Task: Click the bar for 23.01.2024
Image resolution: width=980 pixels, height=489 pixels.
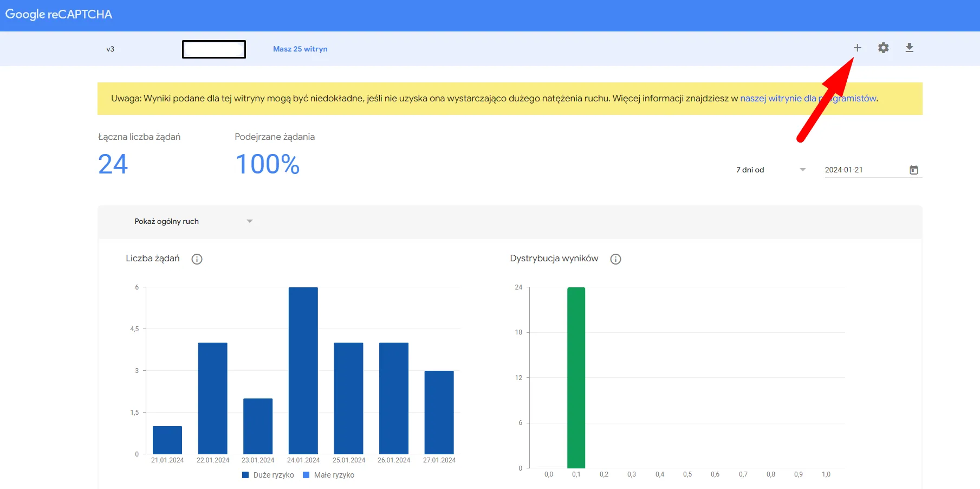Action: pos(258,426)
